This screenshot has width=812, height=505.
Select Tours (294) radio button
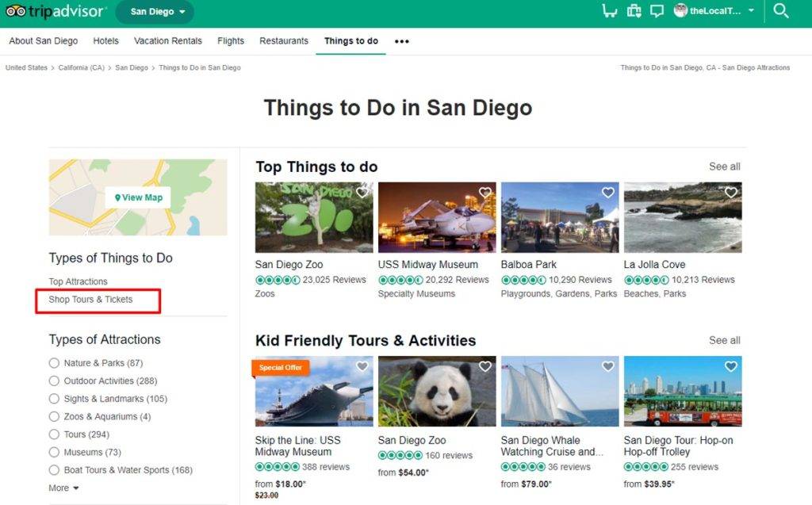(54, 434)
